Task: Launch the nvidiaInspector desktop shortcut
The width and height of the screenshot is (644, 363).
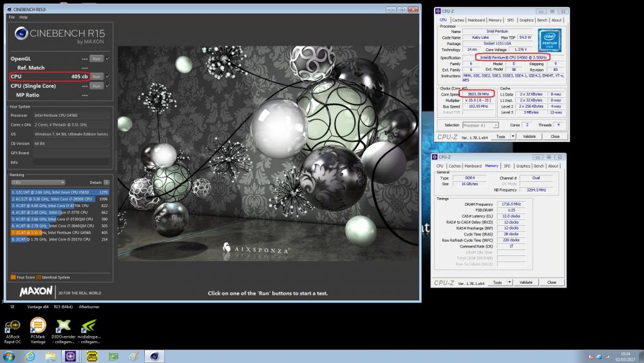Action: coord(89,331)
